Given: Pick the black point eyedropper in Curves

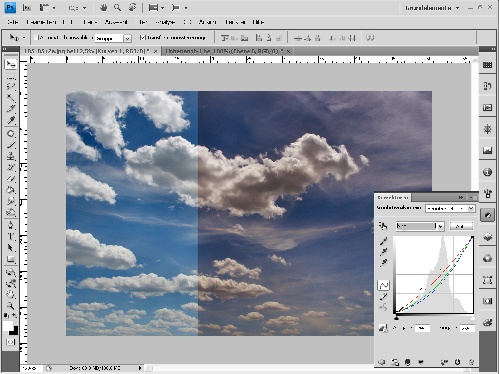Looking at the screenshot, I should click(x=383, y=241).
